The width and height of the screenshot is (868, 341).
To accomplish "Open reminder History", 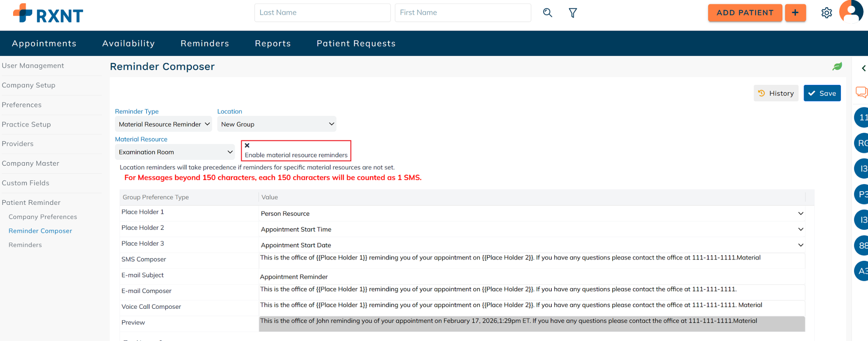I will click(x=776, y=93).
